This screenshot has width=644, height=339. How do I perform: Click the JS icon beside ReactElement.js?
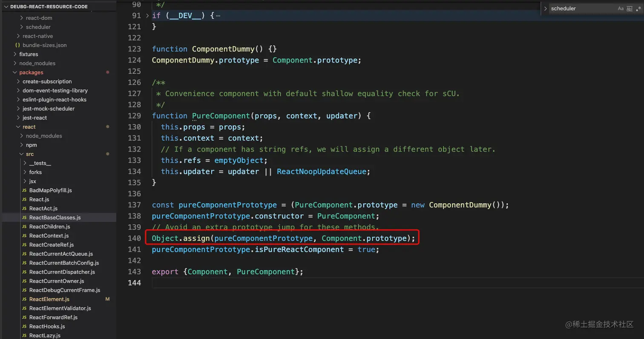pyautogui.click(x=24, y=299)
